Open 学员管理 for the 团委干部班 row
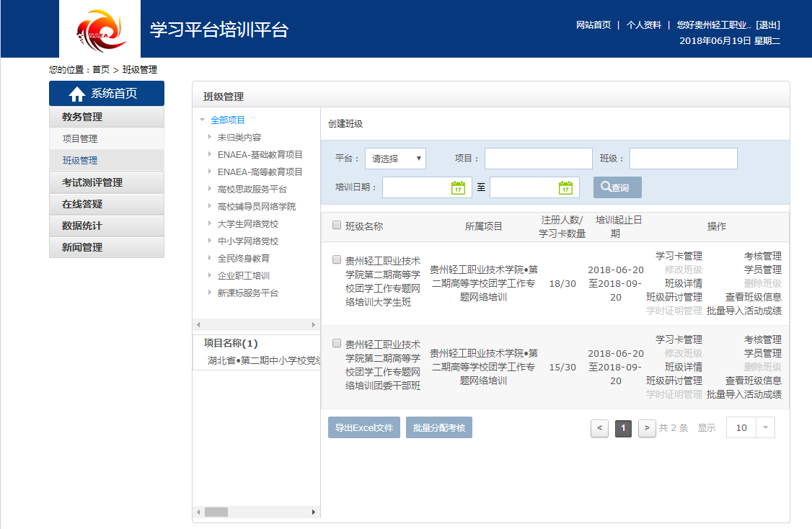812x529 pixels. coord(763,354)
